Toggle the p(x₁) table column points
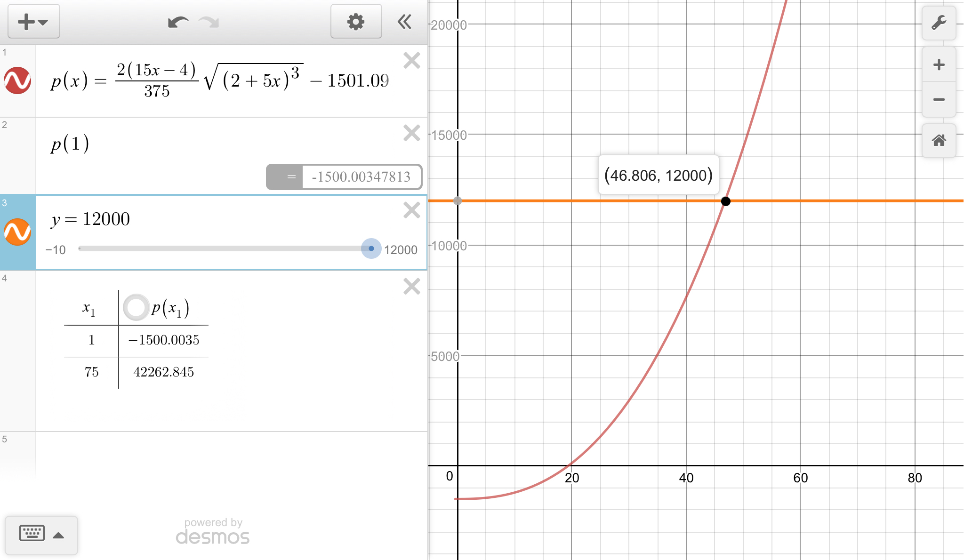The height and width of the screenshot is (560, 964). coord(136,307)
